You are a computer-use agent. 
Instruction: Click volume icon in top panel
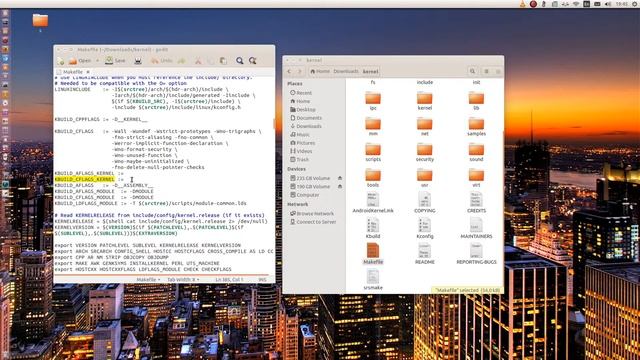pyautogui.click(x=608, y=4)
